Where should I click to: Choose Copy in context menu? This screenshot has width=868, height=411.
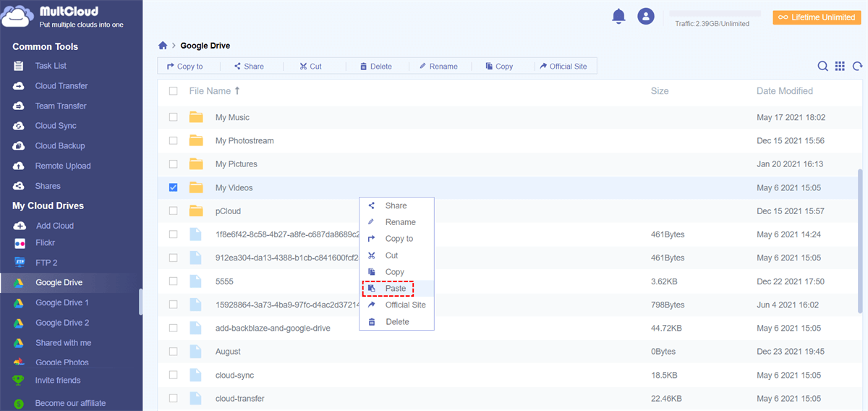coord(396,272)
